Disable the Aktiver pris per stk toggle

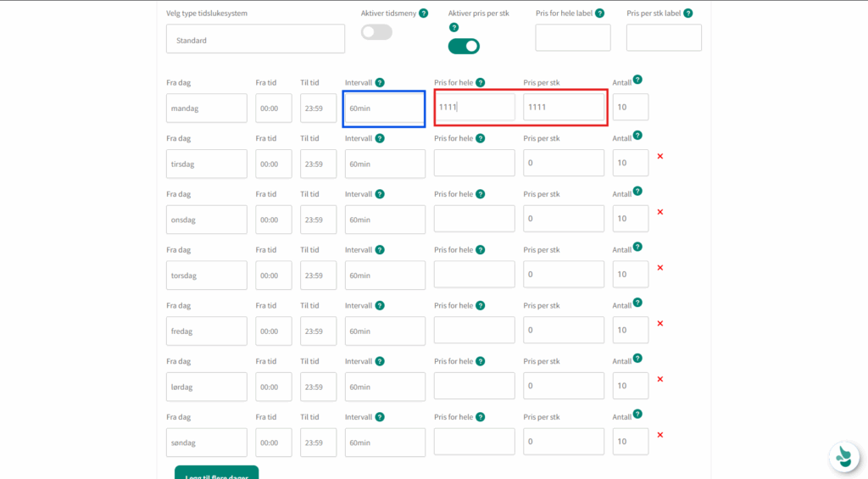click(464, 46)
